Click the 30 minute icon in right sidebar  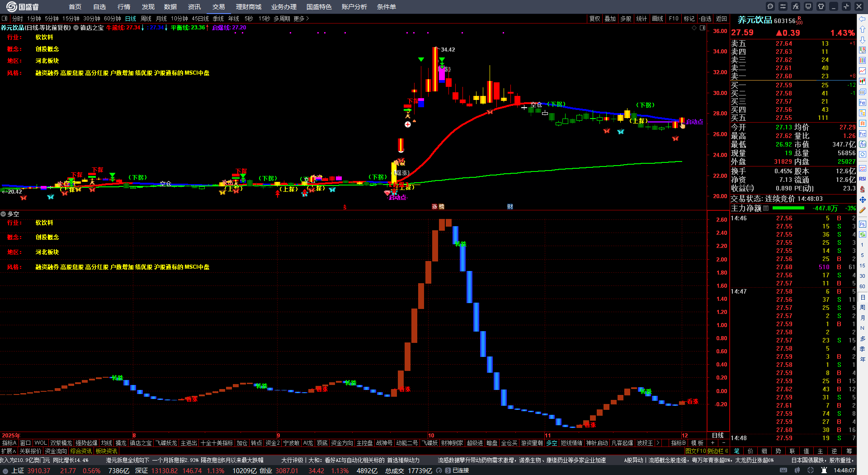point(863,276)
